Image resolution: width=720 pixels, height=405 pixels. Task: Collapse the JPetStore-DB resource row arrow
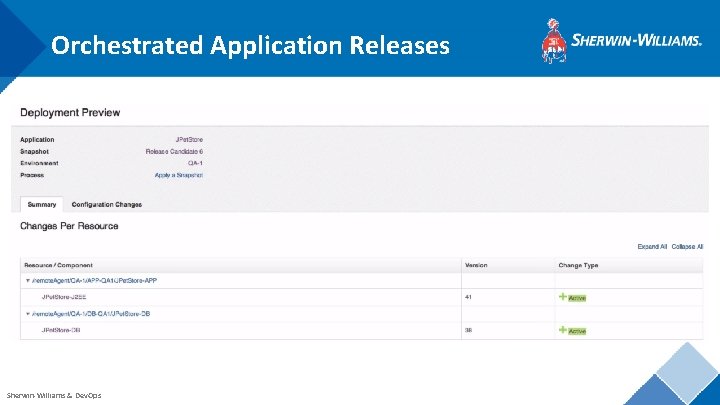(28, 314)
